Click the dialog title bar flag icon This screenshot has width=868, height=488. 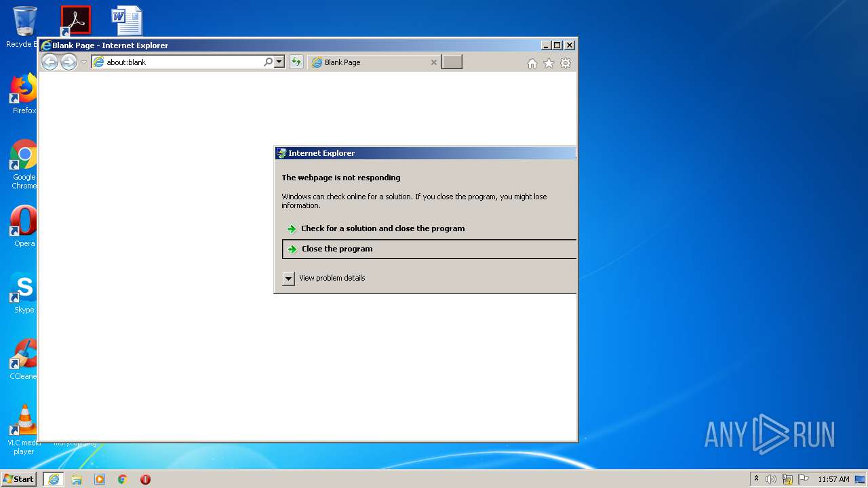(x=281, y=153)
